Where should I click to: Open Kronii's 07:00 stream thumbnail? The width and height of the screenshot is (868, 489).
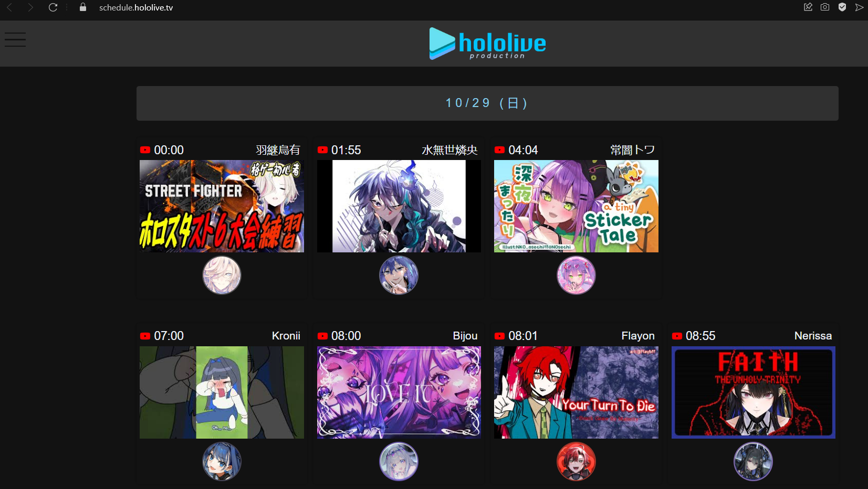point(222,392)
